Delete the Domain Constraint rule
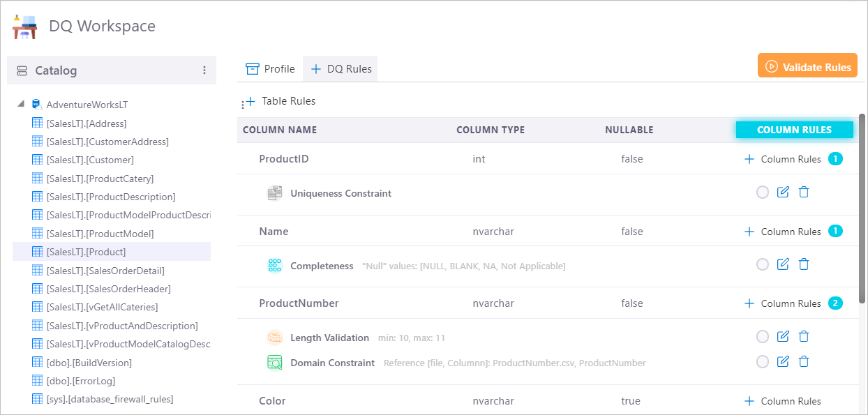 click(804, 361)
